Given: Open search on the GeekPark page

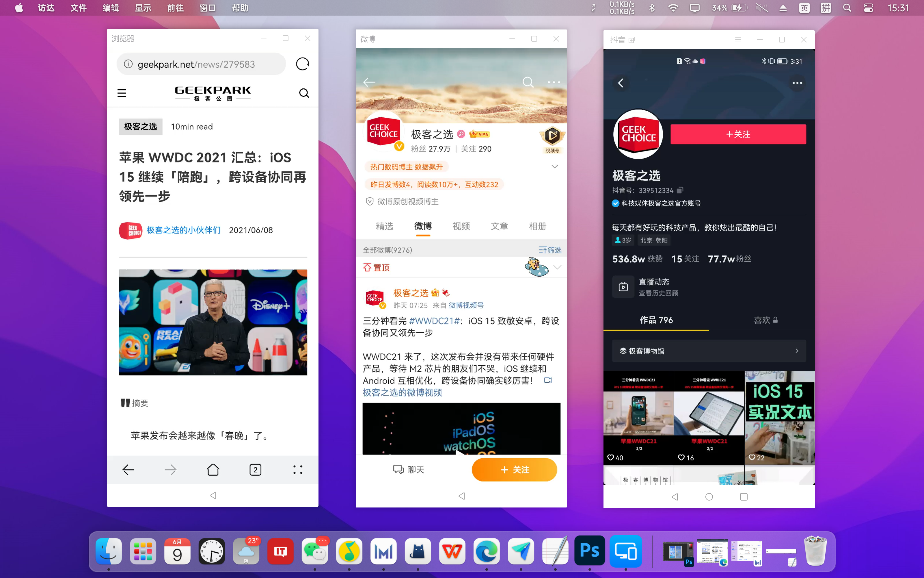Looking at the screenshot, I should pyautogui.click(x=304, y=93).
